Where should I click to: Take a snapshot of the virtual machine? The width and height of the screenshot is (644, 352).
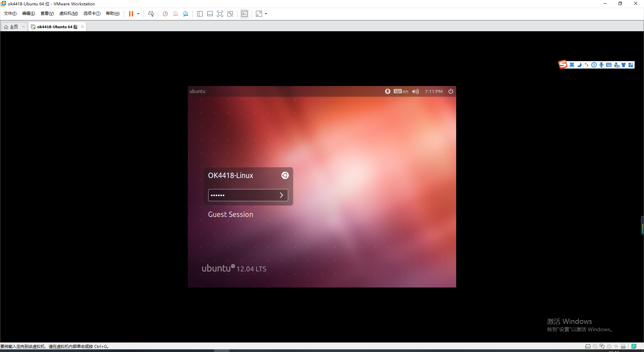165,14
